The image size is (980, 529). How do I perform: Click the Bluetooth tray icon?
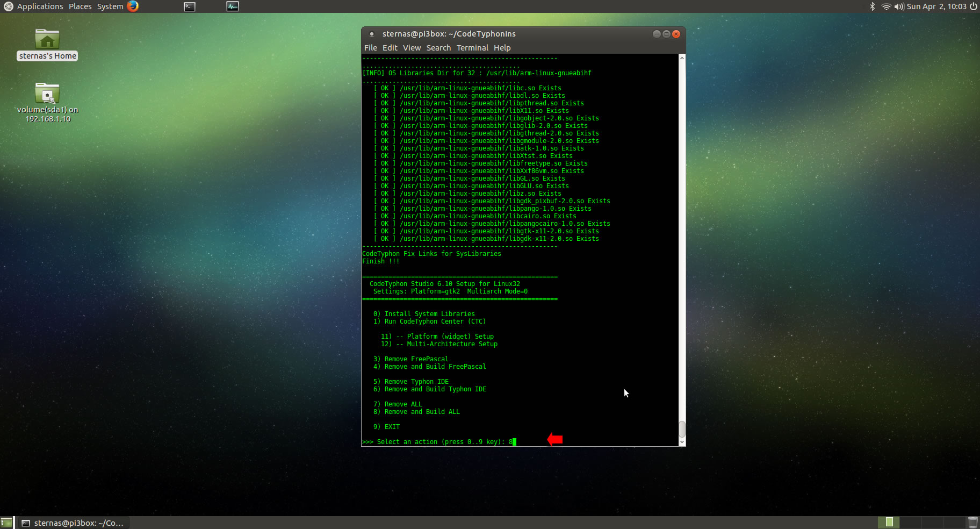[x=873, y=6]
